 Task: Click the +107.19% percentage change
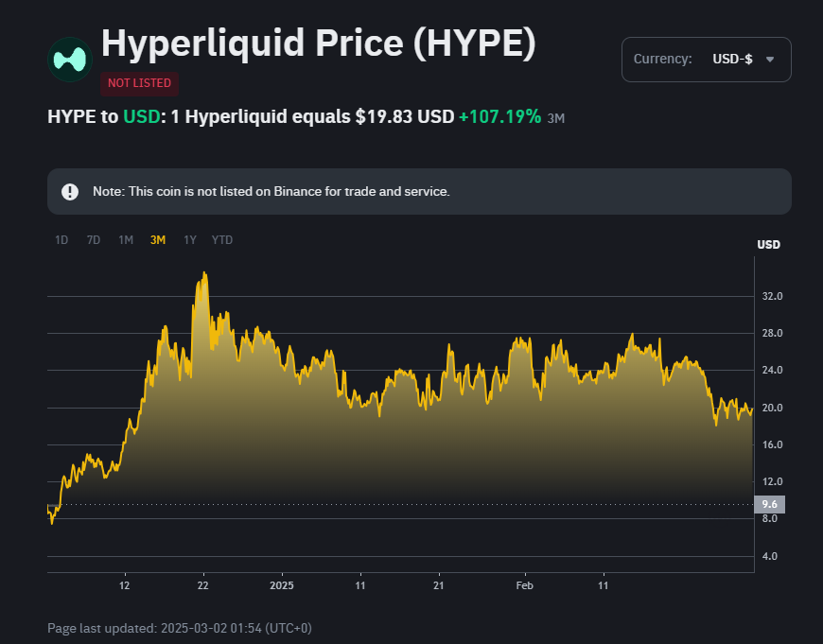point(500,116)
